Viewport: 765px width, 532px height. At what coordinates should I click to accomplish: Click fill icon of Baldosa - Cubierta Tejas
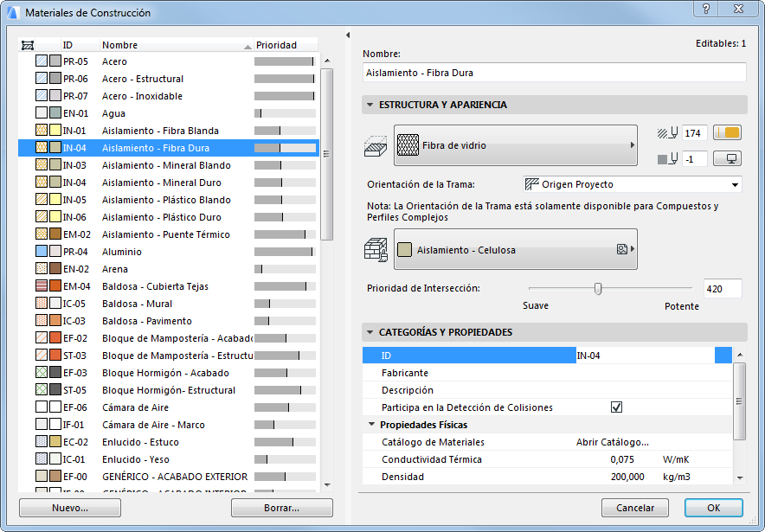(42, 286)
